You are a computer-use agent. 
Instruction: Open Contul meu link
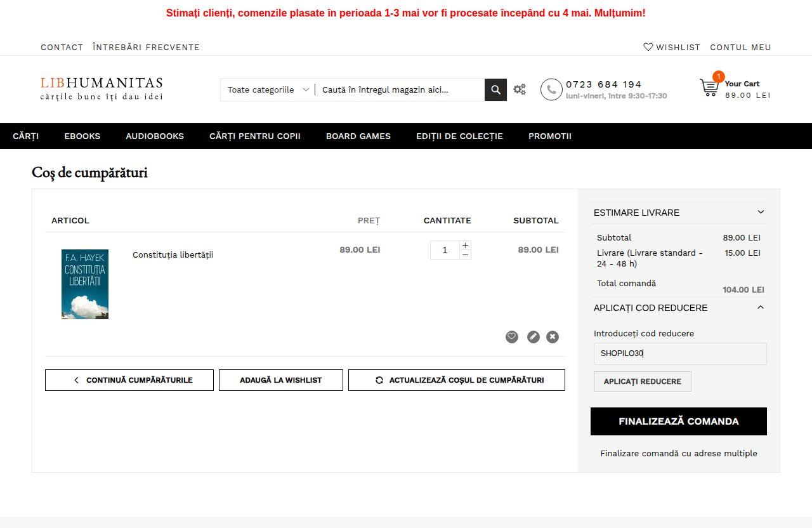740,47
